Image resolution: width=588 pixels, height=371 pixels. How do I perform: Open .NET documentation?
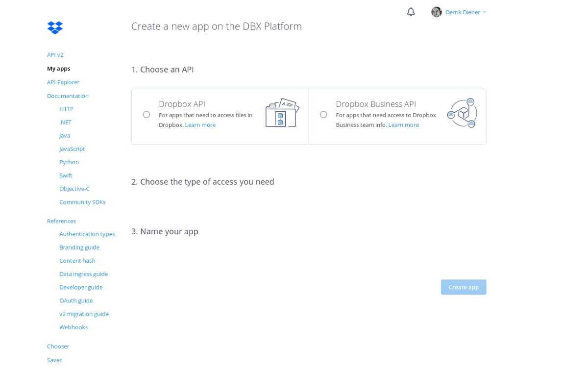click(66, 122)
